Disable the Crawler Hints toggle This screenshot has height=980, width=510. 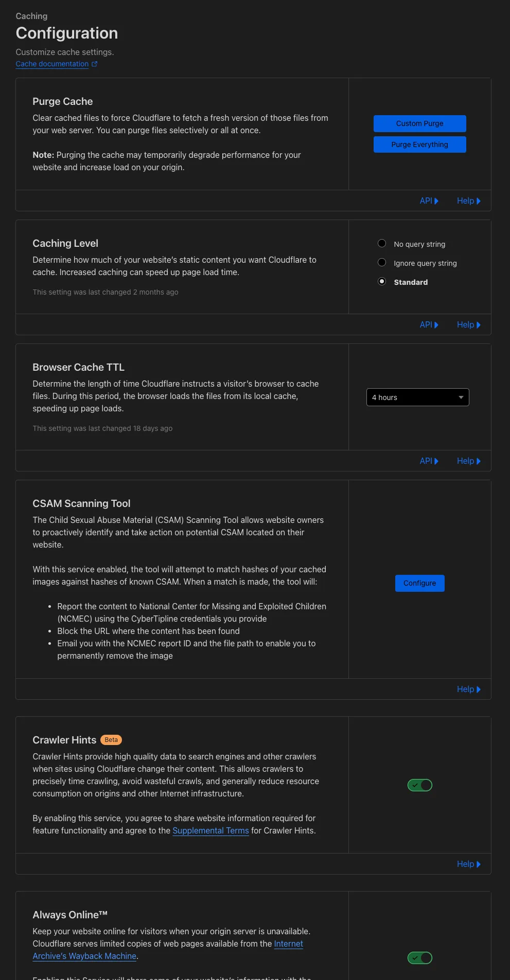pos(419,785)
